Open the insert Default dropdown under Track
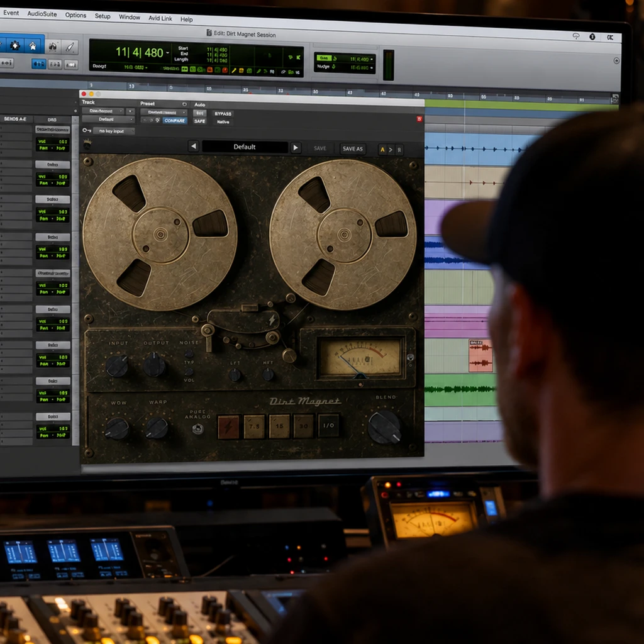 pyautogui.click(x=108, y=119)
